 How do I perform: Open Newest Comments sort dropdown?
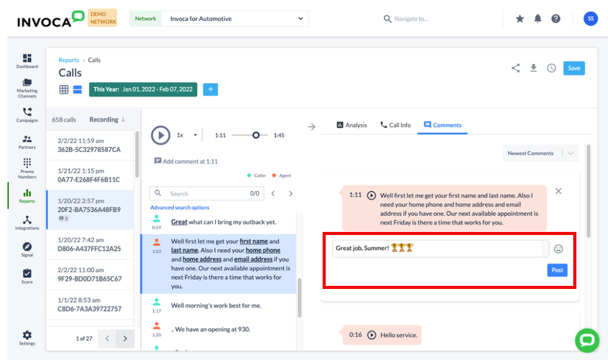coord(540,154)
